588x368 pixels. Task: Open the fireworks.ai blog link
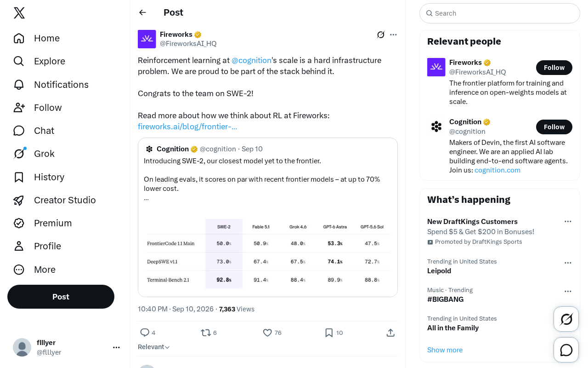(187, 126)
